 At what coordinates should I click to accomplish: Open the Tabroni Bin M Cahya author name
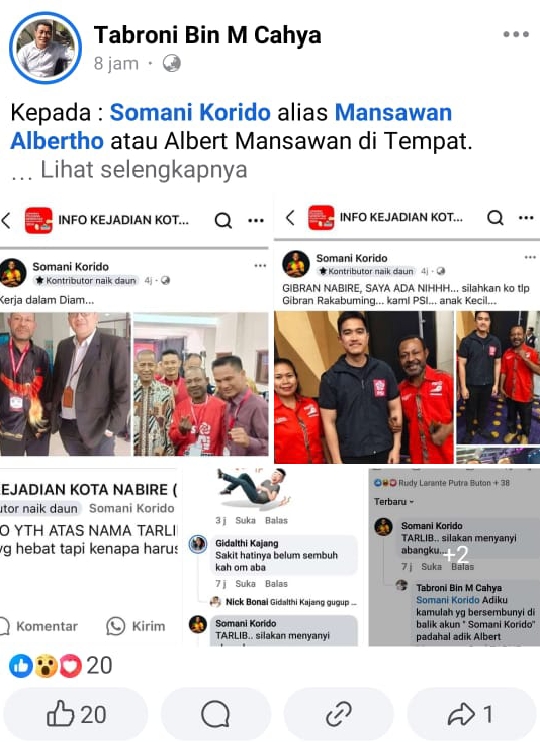(x=207, y=35)
